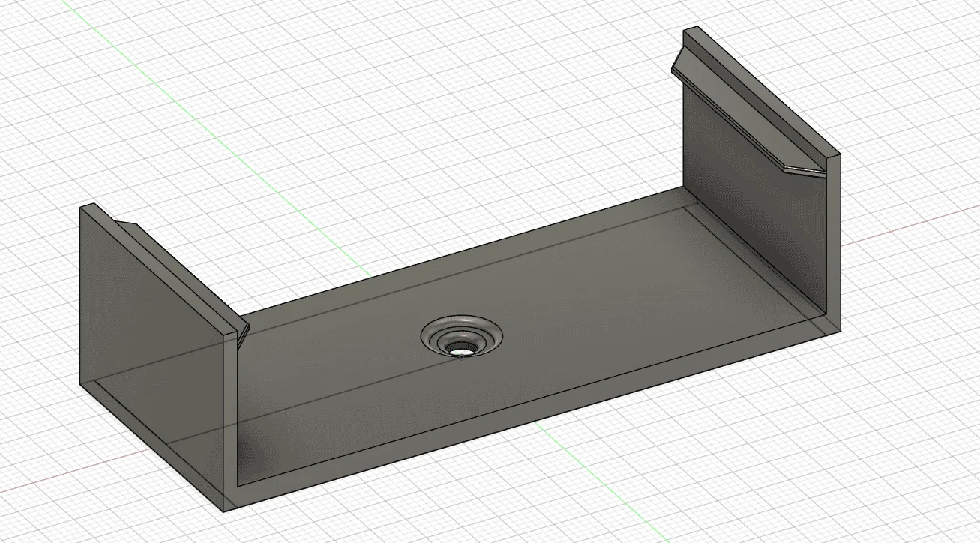Screen dimensions: 980x543
Task: Select the countersunk hole in the bracket base
Action: 461,337
